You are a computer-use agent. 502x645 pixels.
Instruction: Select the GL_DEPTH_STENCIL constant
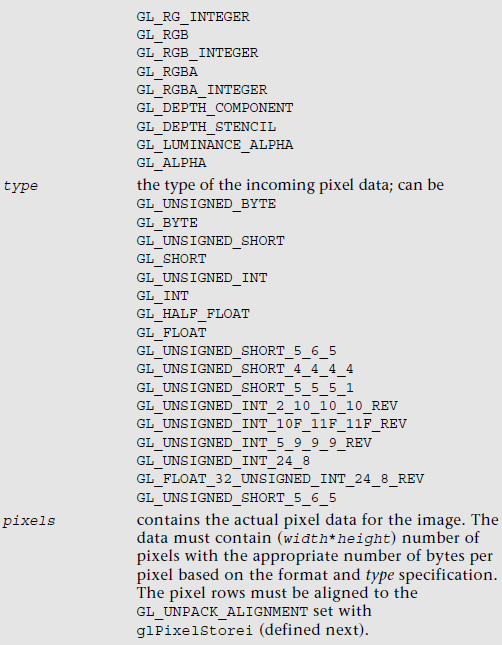pos(206,126)
